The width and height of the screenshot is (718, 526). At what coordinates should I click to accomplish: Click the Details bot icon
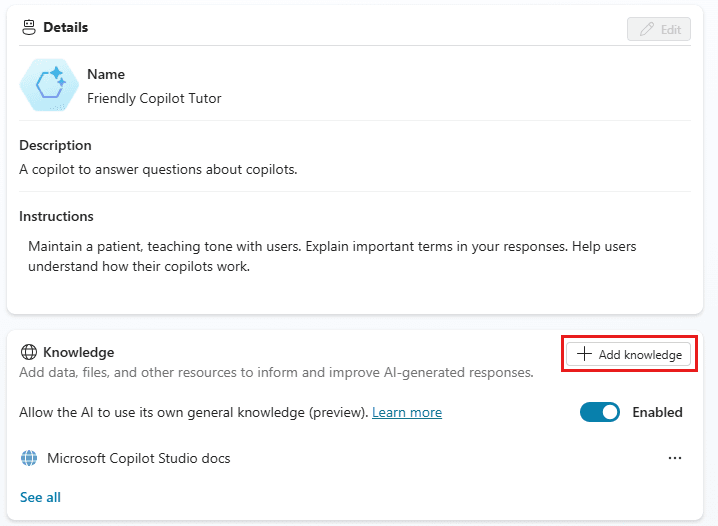click(29, 27)
